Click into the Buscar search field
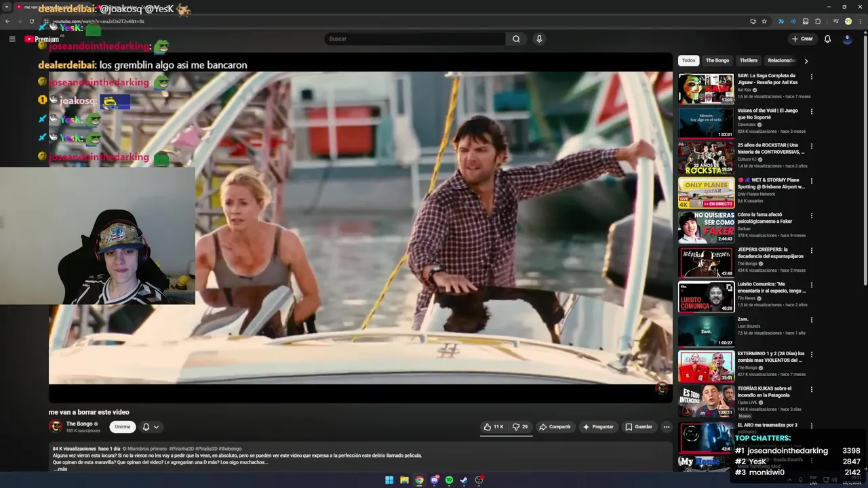The height and width of the screenshot is (488, 868). [414, 39]
